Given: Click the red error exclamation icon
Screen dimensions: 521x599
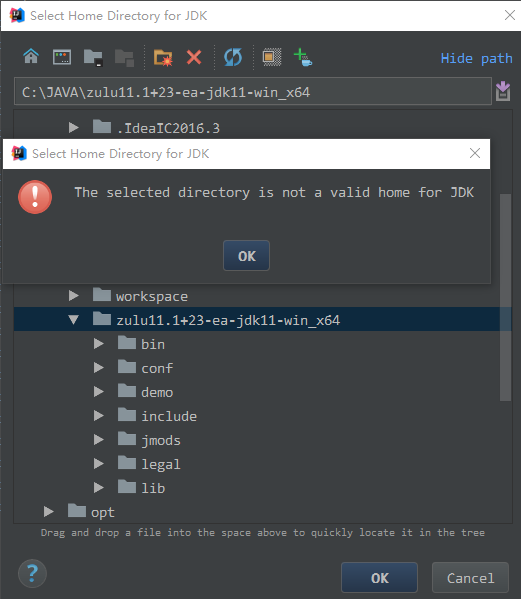Looking at the screenshot, I should 35,197.
